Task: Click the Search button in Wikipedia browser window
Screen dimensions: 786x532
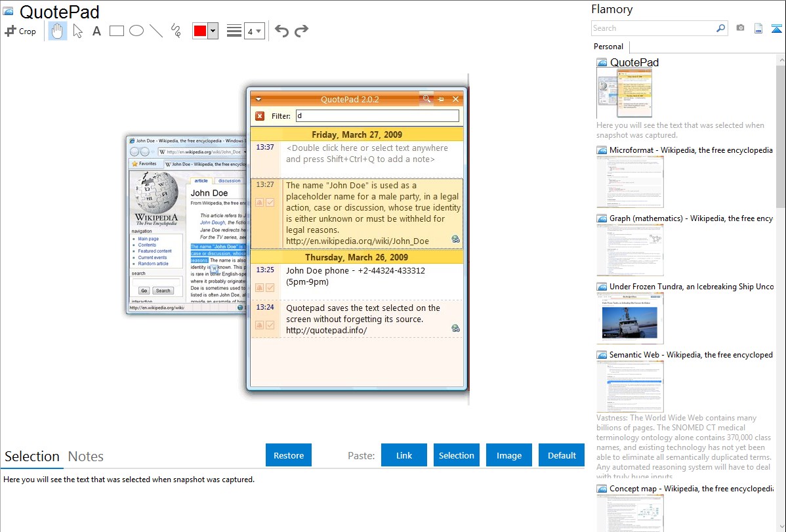Action: click(x=163, y=291)
